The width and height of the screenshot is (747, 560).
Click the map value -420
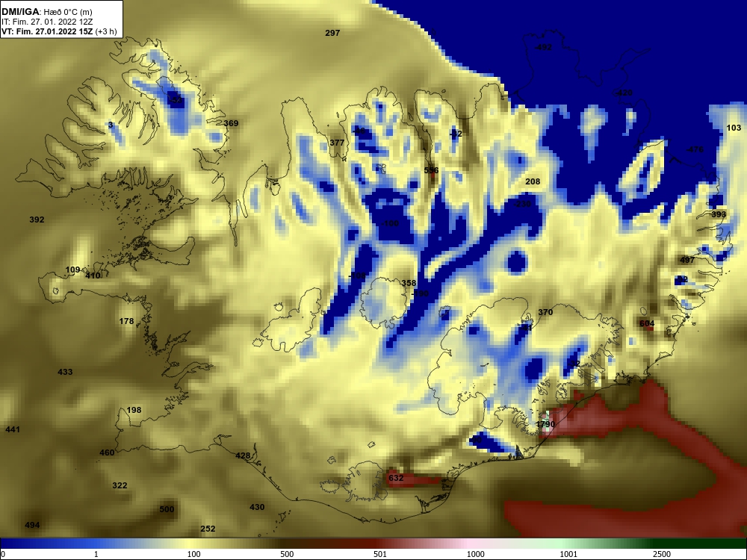(624, 93)
